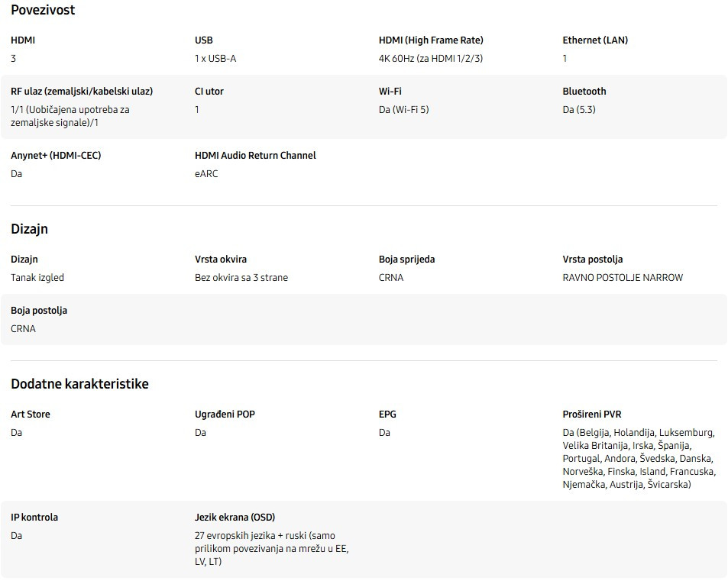Viewport: 728px width, 584px height.
Task: Click the 1 x USB-A value
Action: 215,59
